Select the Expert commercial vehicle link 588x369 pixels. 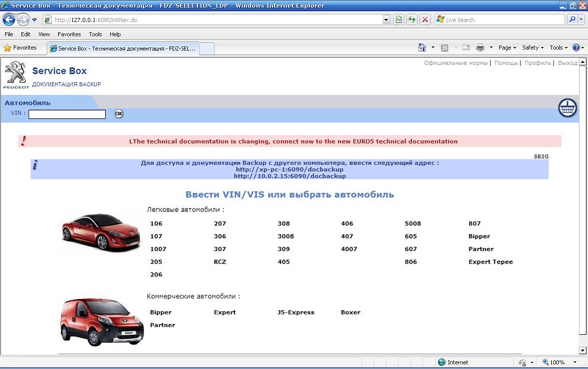225,312
